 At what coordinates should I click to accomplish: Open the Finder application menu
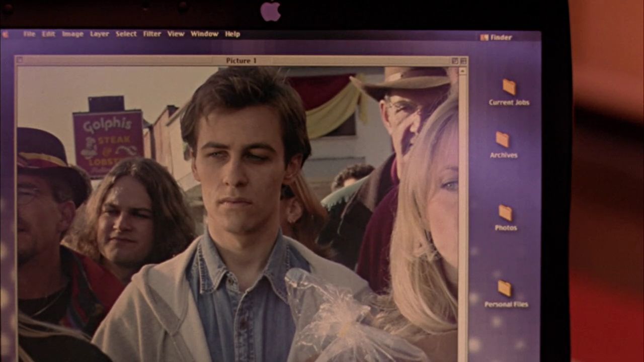click(496, 37)
